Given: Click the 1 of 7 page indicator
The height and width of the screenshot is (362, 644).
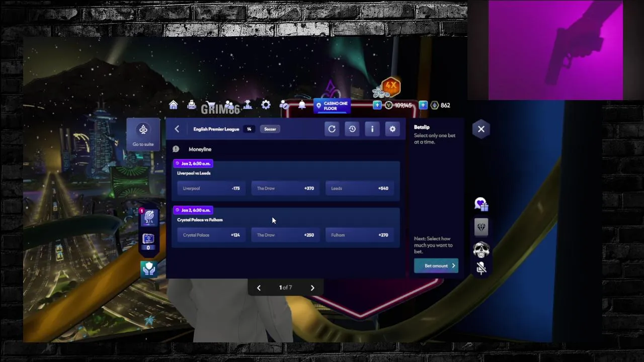Looking at the screenshot, I should (286, 288).
